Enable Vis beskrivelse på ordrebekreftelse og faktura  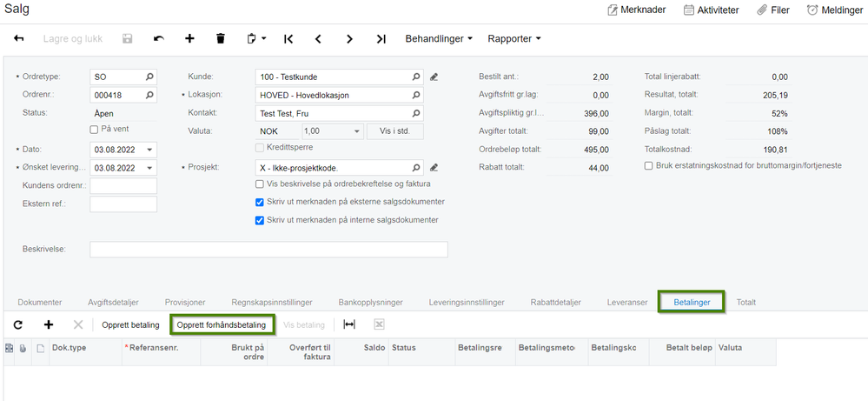pyautogui.click(x=259, y=184)
